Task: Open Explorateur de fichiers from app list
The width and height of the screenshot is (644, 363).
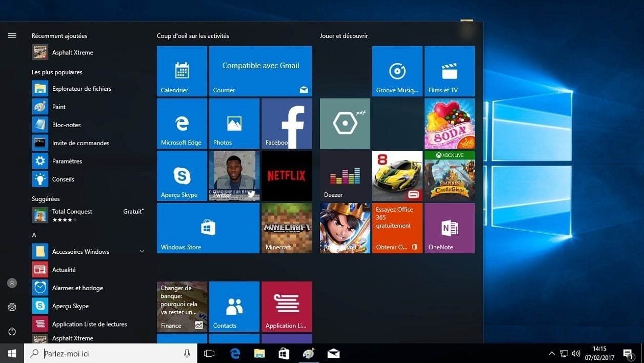Action: click(88, 89)
